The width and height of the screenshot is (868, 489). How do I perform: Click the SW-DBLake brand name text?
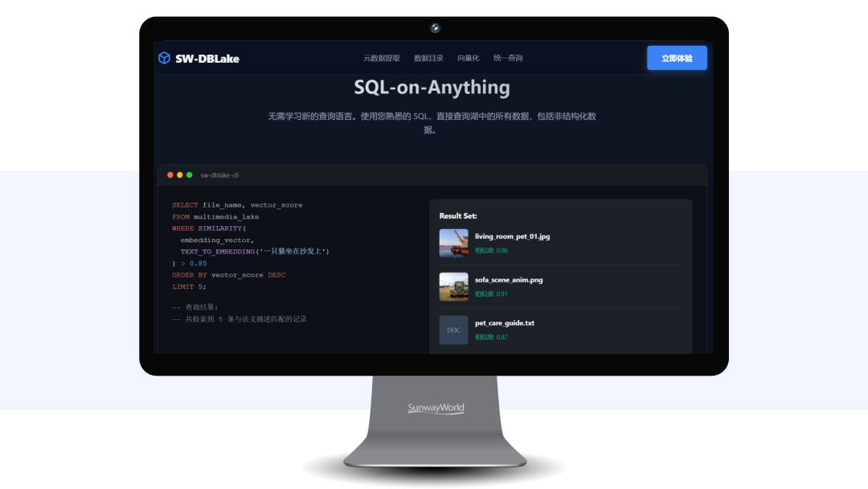tap(207, 58)
